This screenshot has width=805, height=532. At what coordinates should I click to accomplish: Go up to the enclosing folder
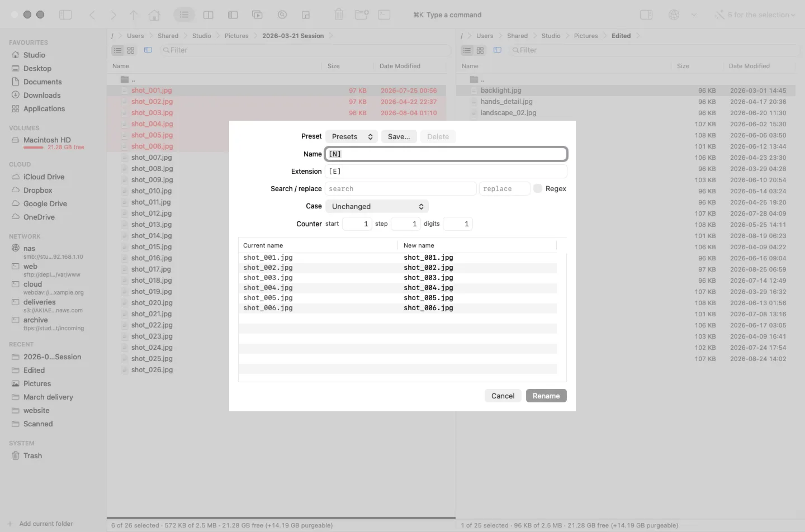click(134, 15)
